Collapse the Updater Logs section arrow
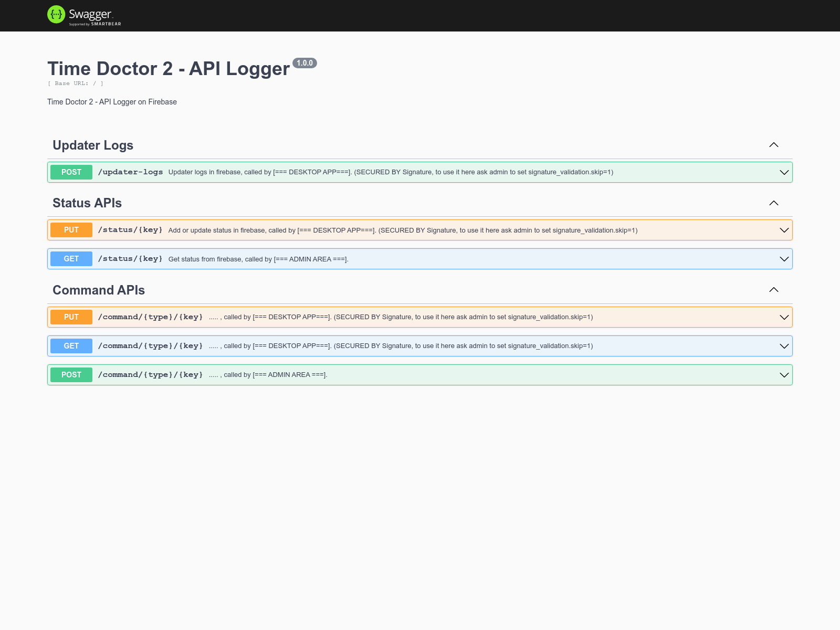840x630 pixels. click(774, 145)
